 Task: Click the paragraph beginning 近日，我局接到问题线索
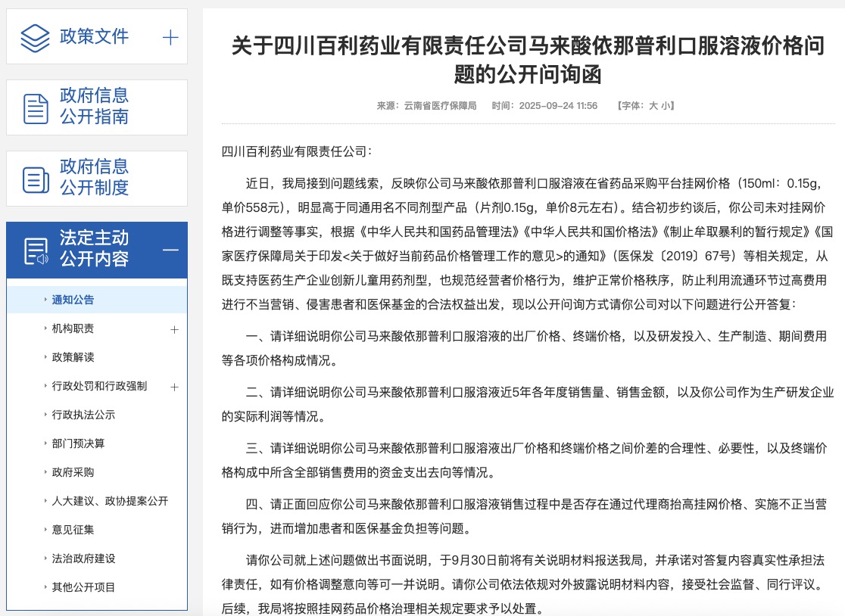pyautogui.click(x=528, y=244)
